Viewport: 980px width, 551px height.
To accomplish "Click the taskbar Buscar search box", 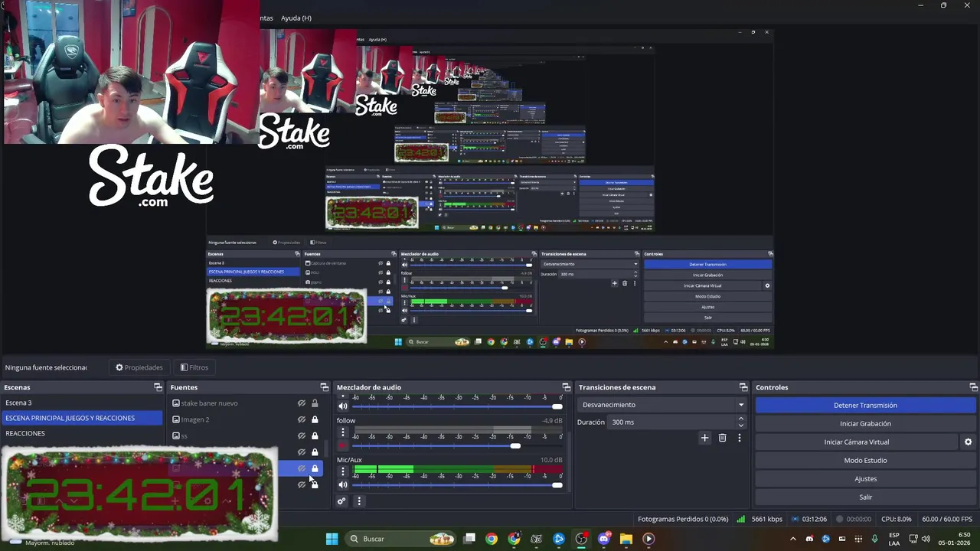I will [400, 539].
